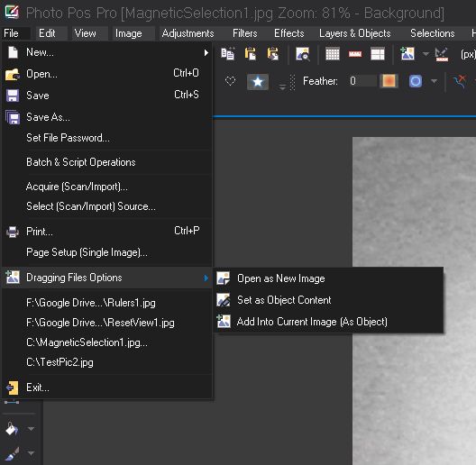Open dropdown next to blue circle icon
The width and height of the screenshot is (476, 465).
(x=434, y=81)
